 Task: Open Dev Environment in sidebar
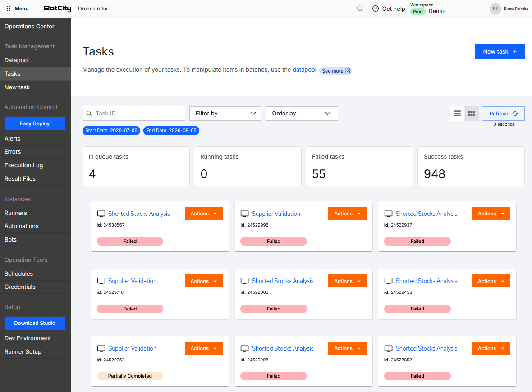click(x=35, y=338)
